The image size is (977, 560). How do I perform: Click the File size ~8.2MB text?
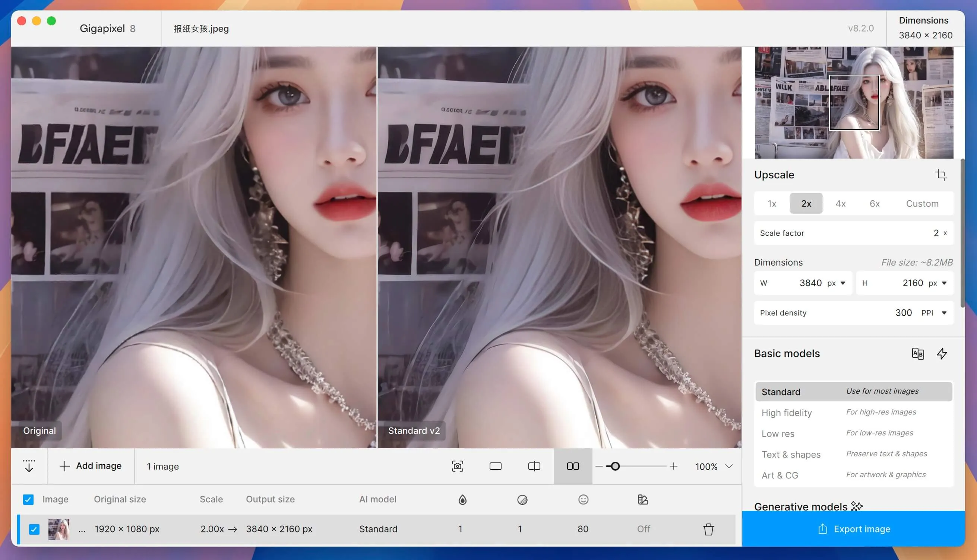click(917, 262)
